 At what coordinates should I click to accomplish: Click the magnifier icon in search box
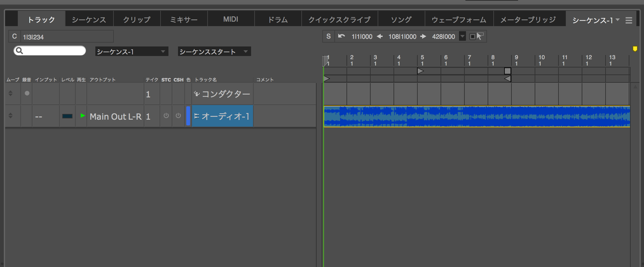pyautogui.click(x=19, y=51)
